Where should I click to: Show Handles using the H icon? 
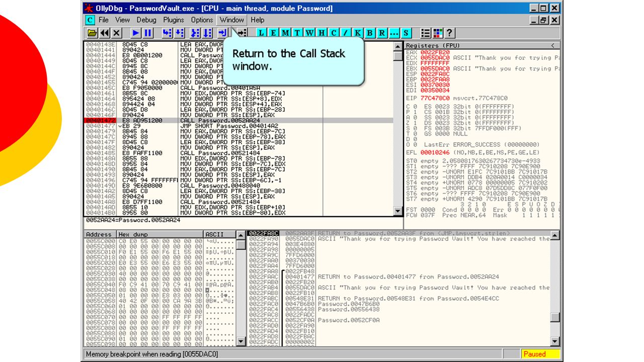pos(321,33)
